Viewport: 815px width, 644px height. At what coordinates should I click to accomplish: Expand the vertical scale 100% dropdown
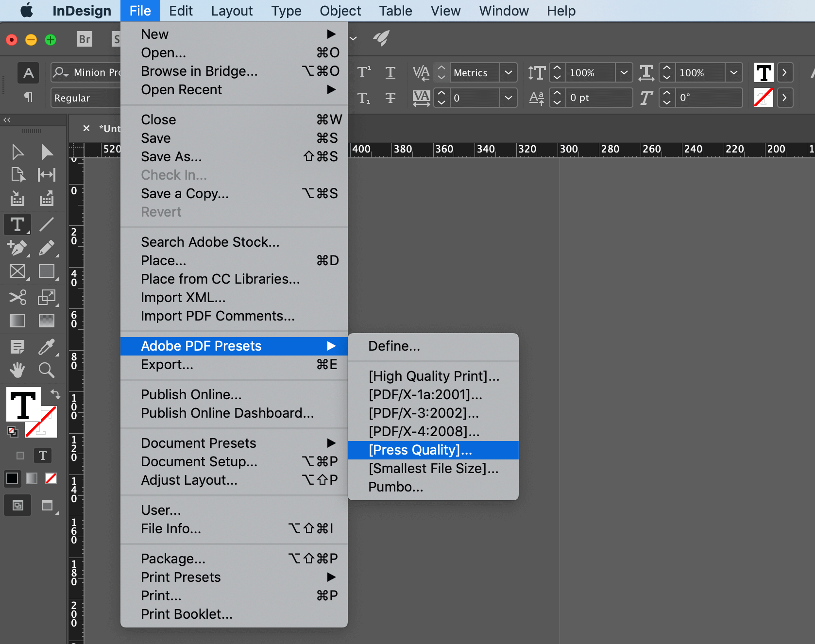coord(624,73)
